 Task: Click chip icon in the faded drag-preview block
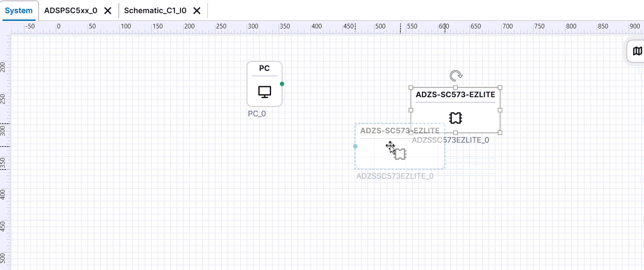click(x=400, y=154)
